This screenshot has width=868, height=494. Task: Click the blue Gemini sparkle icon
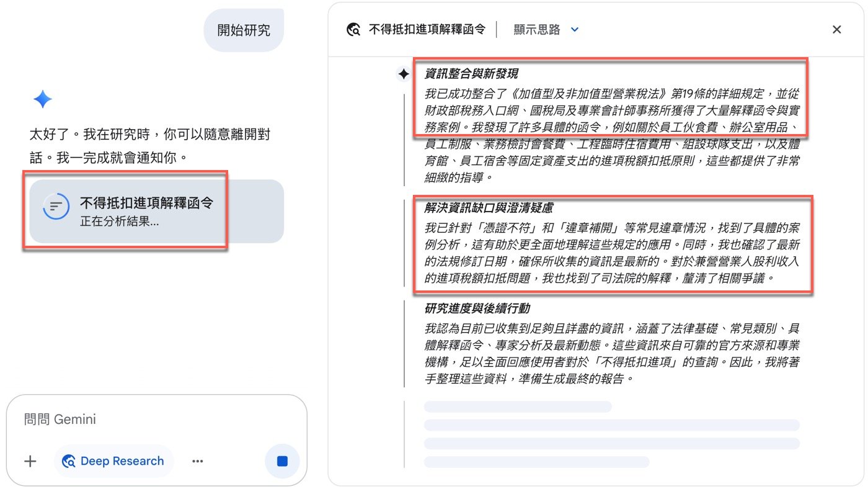point(42,99)
